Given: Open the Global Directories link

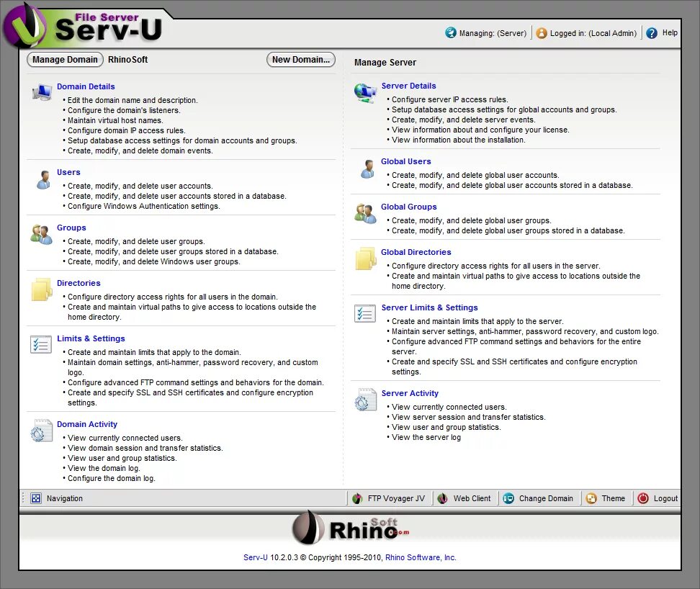Looking at the screenshot, I should click(416, 252).
